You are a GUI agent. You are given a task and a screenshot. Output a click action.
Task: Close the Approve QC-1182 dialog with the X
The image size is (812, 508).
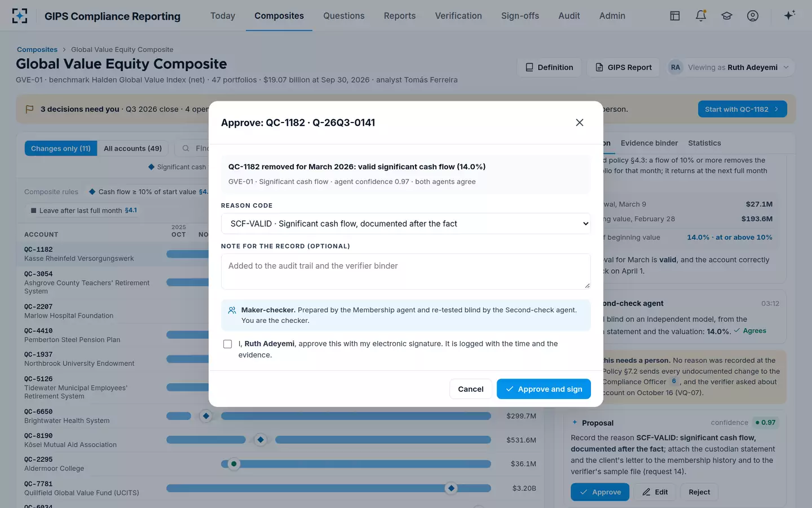579,122
